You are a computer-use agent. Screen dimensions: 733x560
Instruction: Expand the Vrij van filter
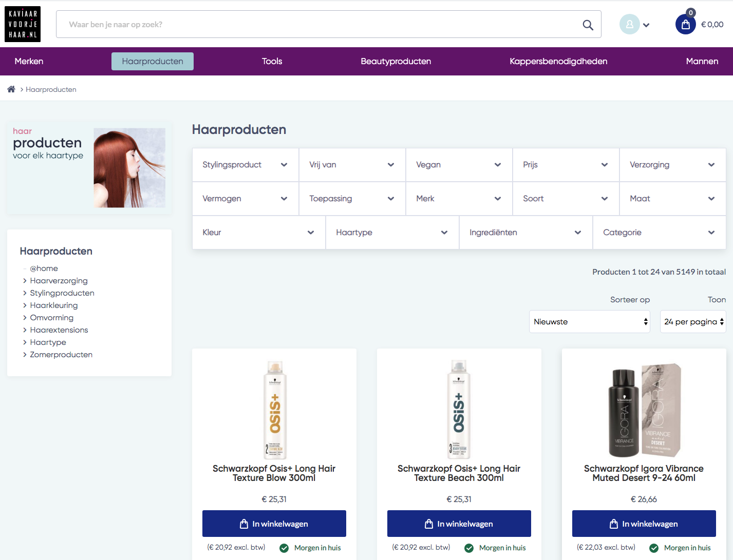(x=352, y=165)
